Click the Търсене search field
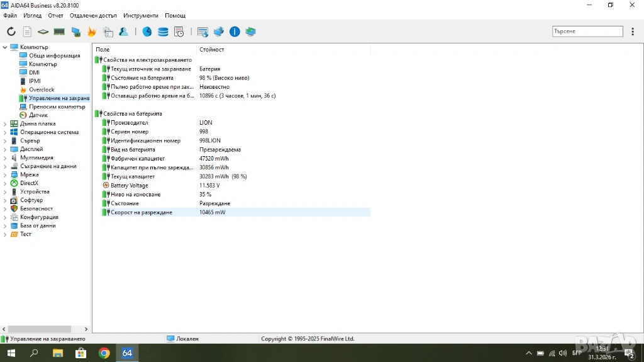Screen dimensions: 644x362 587,31
